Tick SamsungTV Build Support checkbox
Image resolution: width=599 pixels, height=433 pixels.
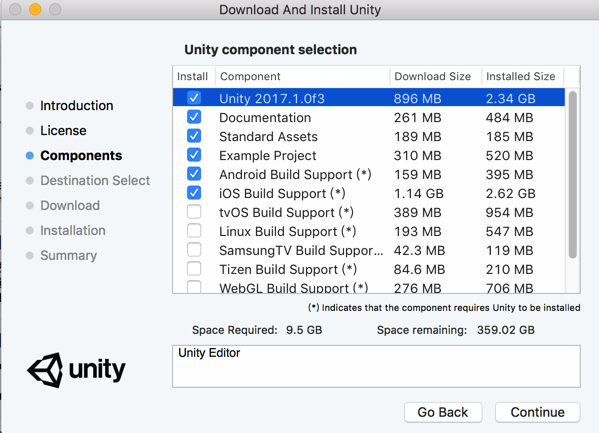[x=194, y=250]
